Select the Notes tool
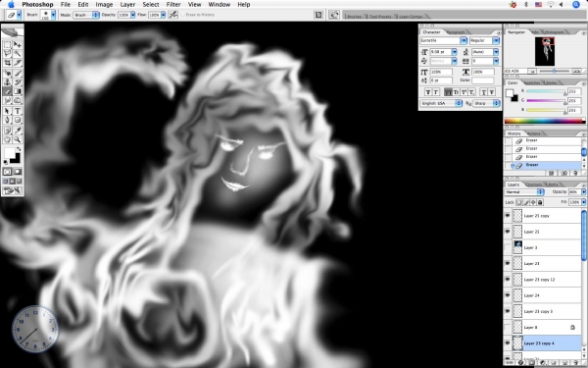588x368 pixels. [x=7, y=131]
